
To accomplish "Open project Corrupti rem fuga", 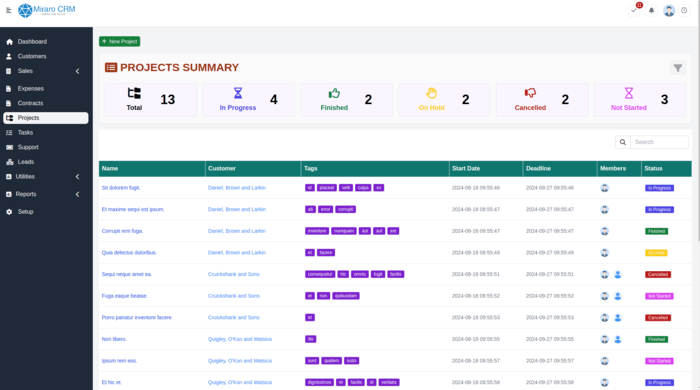I will pos(122,231).
